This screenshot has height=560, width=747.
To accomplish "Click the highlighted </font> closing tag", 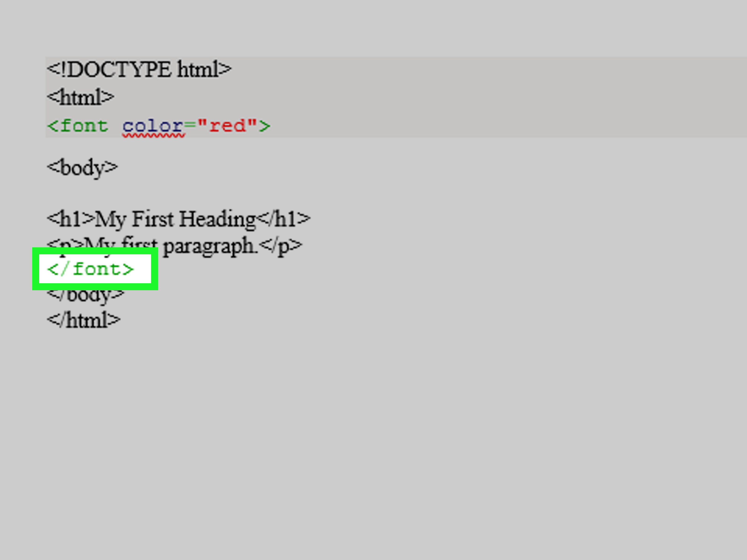I will 91,269.
